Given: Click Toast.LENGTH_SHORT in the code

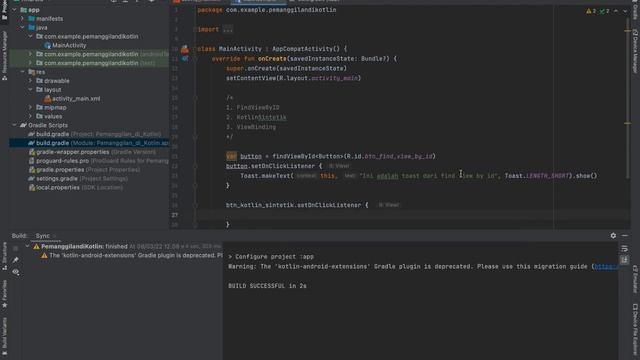Looking at the screenshot, I should coord(537,176).
